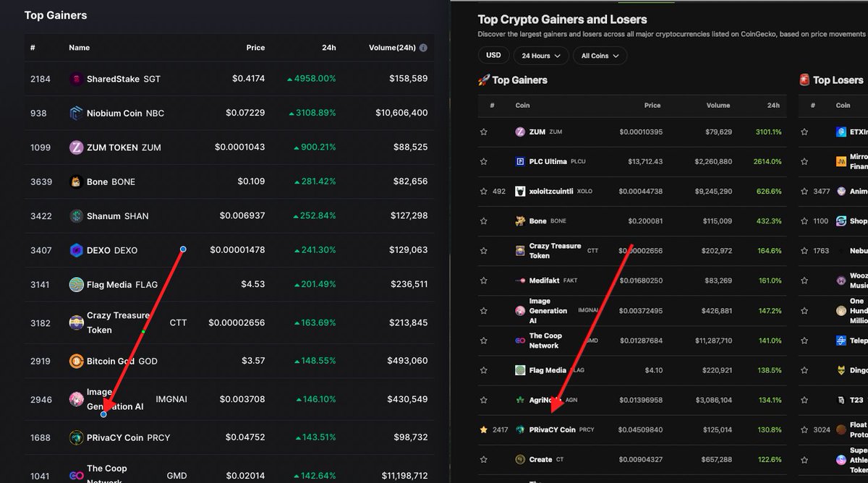Click the DEXO coin icon
The height and width of the screenshot is (483, 868).
(76, 250)
